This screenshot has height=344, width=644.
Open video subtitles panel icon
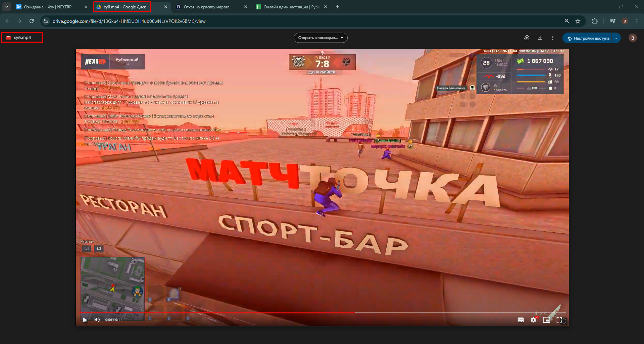click(x=521, y=320)
